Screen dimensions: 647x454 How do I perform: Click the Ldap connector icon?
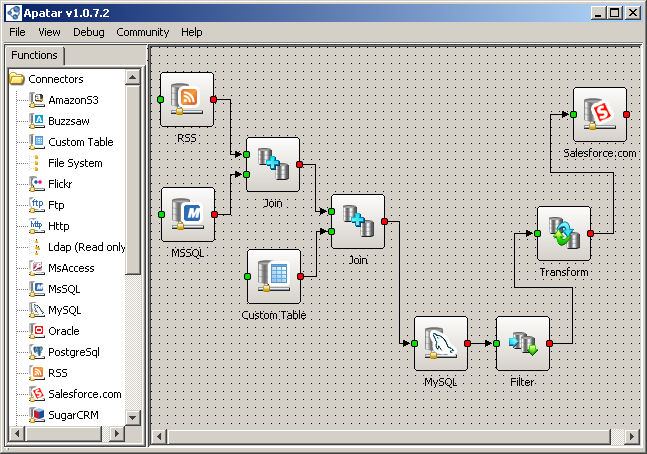pos(37,247)
